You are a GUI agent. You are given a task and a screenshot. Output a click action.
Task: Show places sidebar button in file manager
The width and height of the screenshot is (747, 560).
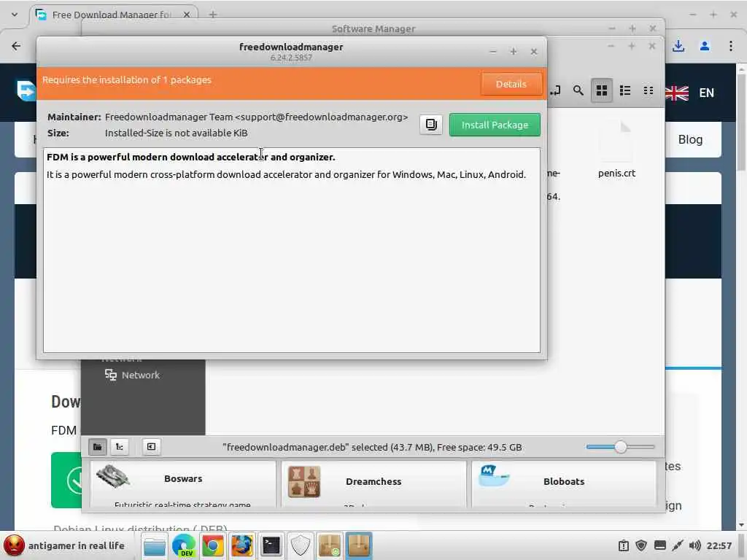(x=97, y=447)
